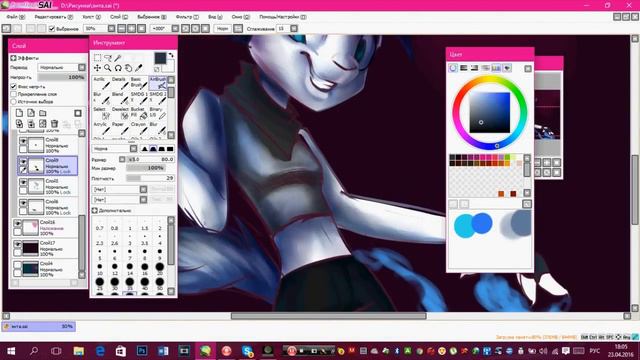Choose the Binary pen tool

pyautogui.click(x=158, y=113)
